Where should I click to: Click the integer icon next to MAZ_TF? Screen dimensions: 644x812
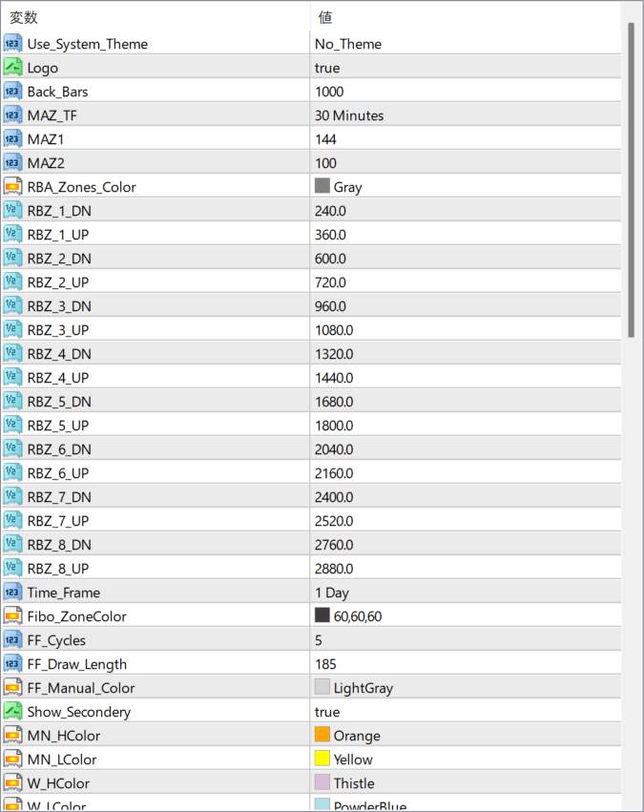[x=12, y=115]
